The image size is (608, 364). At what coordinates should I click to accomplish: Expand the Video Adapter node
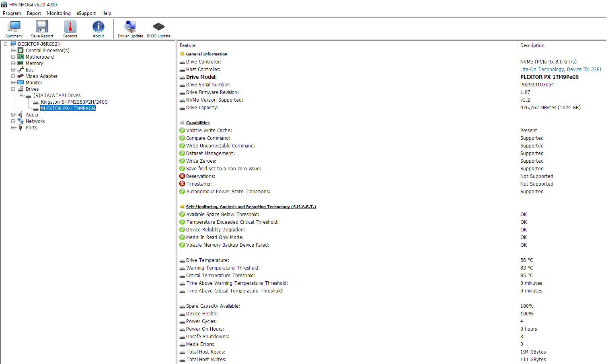13,76
